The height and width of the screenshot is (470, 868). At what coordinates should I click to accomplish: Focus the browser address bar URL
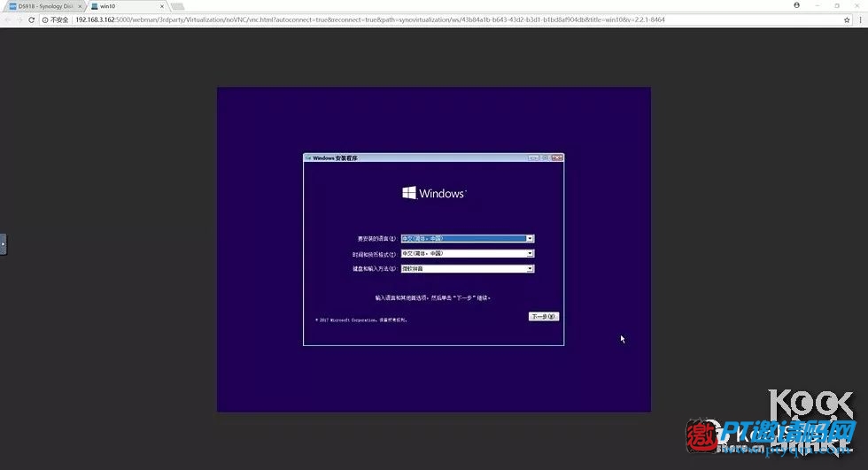370,19
